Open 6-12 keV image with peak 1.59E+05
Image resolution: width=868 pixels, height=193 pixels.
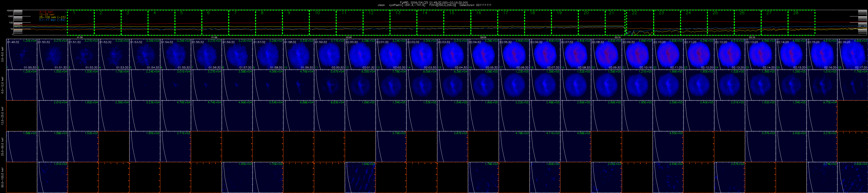pos(607,85)
